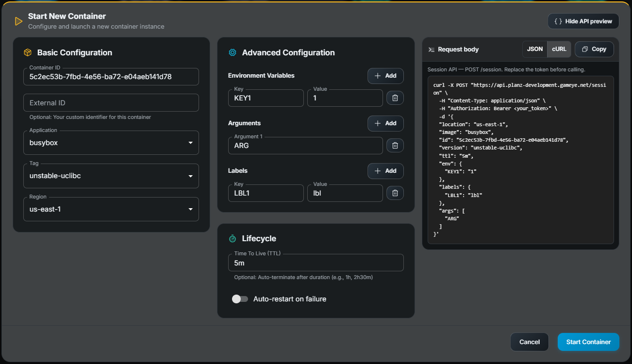Click the Authorization Bearer header line
This screenshot has height=364, width=632.
pyautogui.click(x=498, y=108)
